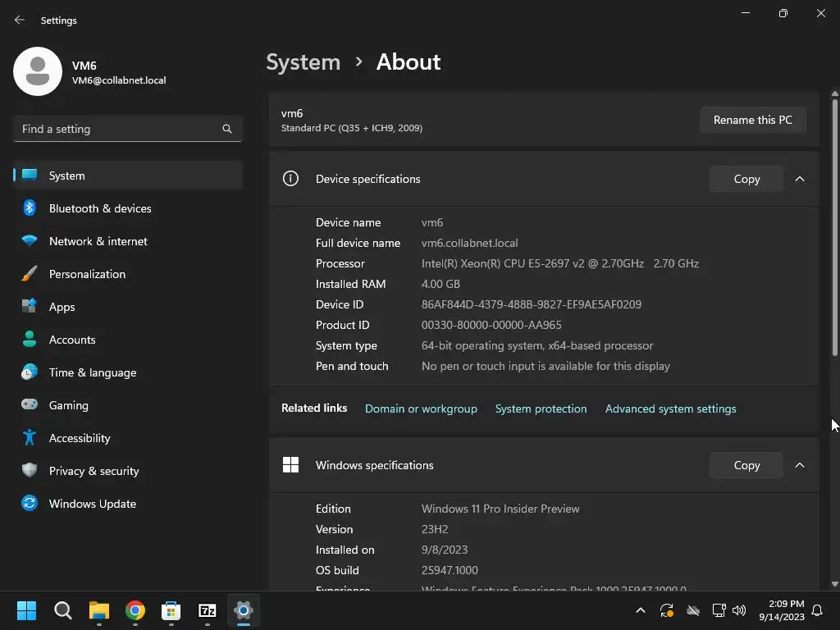Click the Rename this PC button
The height and width of the screenshot is (630, 840).
click(x=753, y=120)
